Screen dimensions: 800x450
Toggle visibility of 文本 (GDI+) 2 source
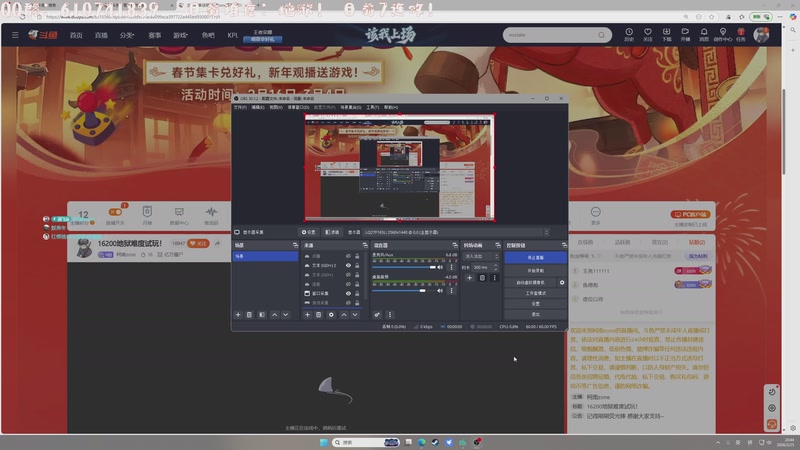point(348,265)
